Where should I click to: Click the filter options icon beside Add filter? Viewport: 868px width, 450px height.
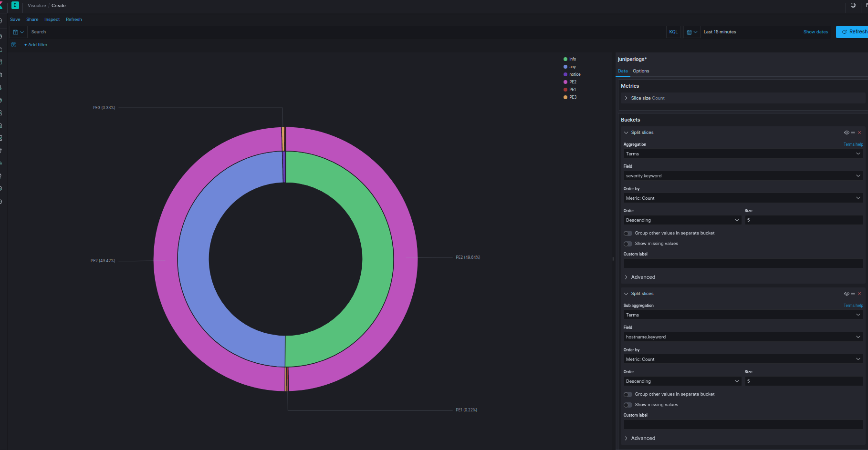coord(14,45)
